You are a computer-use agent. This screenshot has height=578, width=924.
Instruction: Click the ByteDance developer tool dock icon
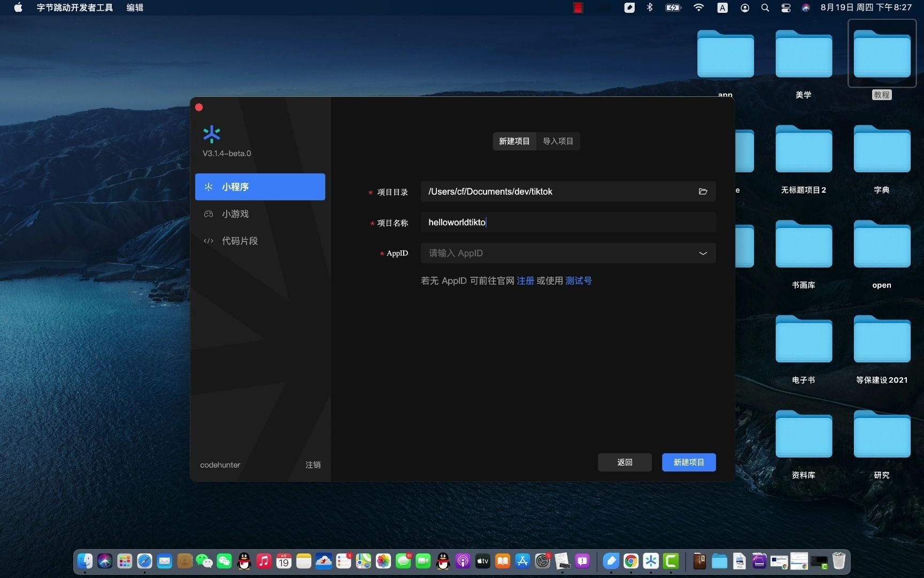click(x=651, y=561)
